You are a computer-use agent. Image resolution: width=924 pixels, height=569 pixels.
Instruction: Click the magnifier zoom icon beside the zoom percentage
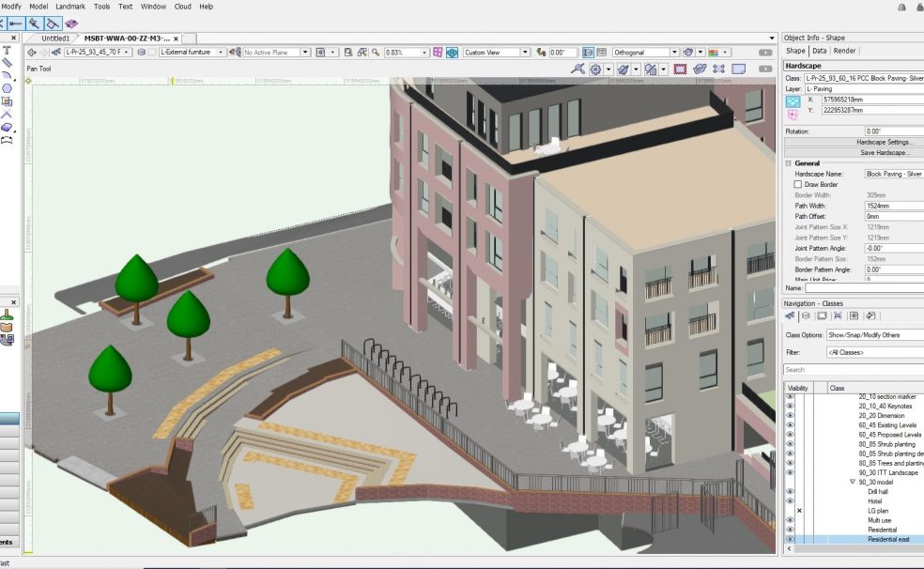(x=376, y=53)
